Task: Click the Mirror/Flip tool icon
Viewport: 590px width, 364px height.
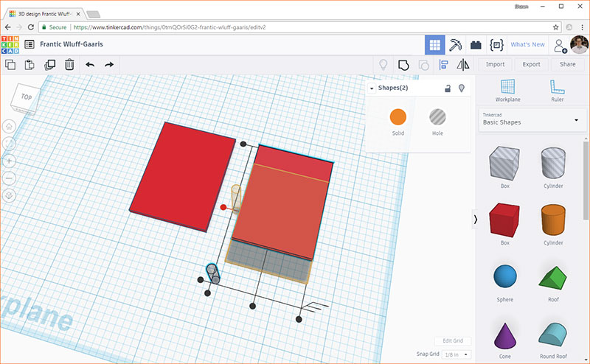Action: click(x=463, y=65)
